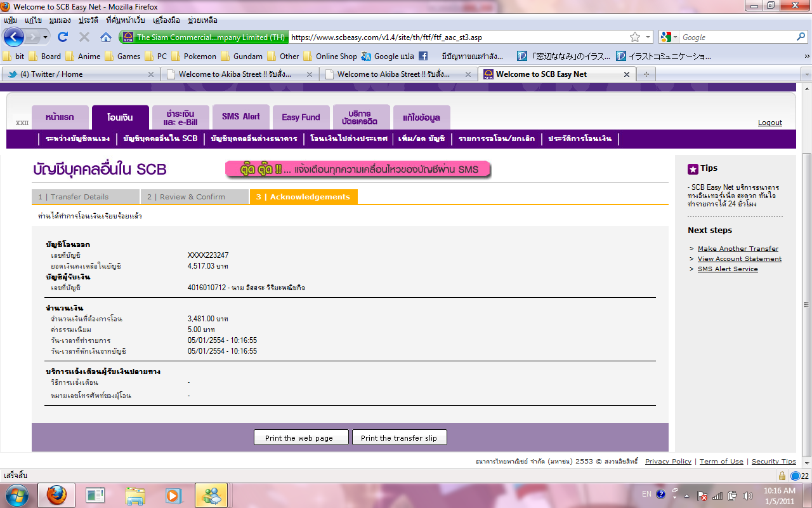Select the Easy Fund page tab

click(x=301, y=117)
